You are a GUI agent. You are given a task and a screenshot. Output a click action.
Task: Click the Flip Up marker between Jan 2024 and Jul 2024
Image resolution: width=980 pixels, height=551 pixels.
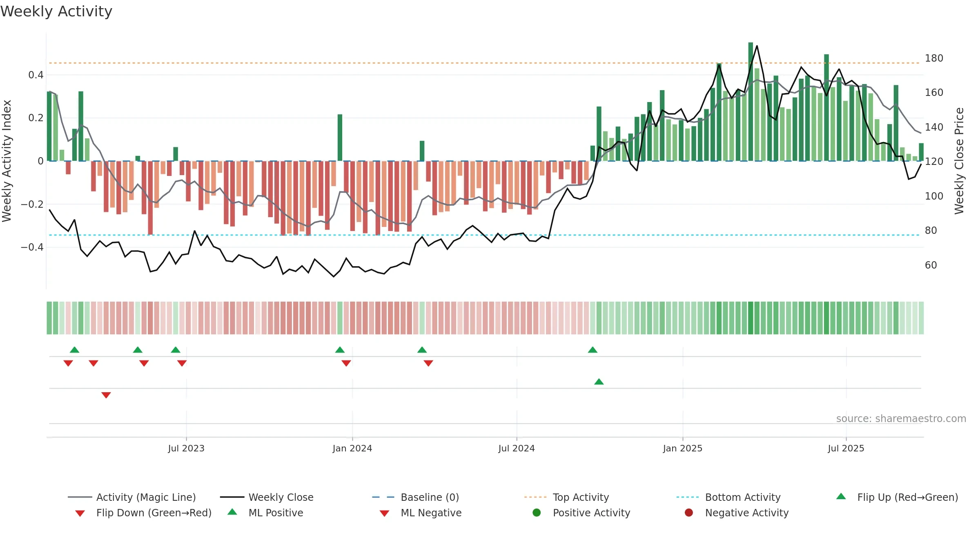click(422, 350)
